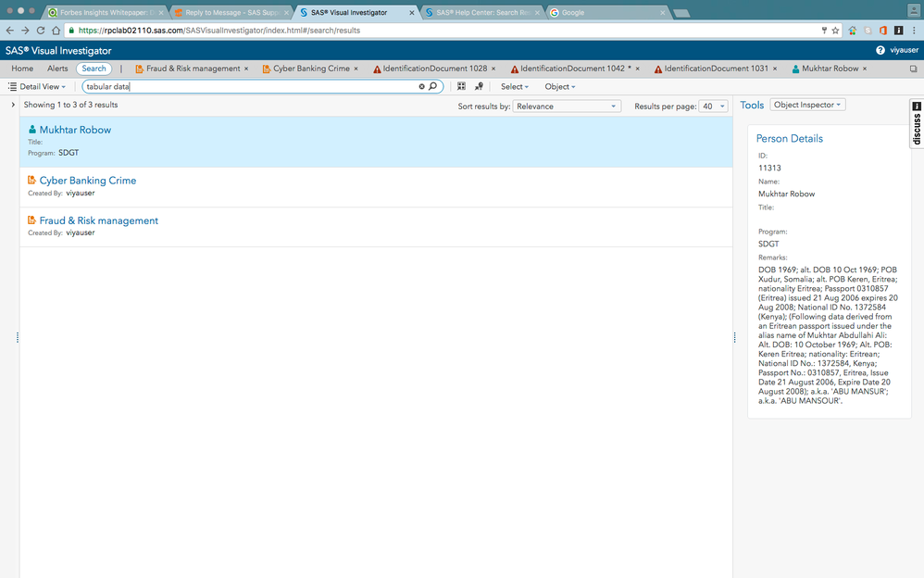
Task: Click the Detail View list icon
Action: click(x=12, y=87)
